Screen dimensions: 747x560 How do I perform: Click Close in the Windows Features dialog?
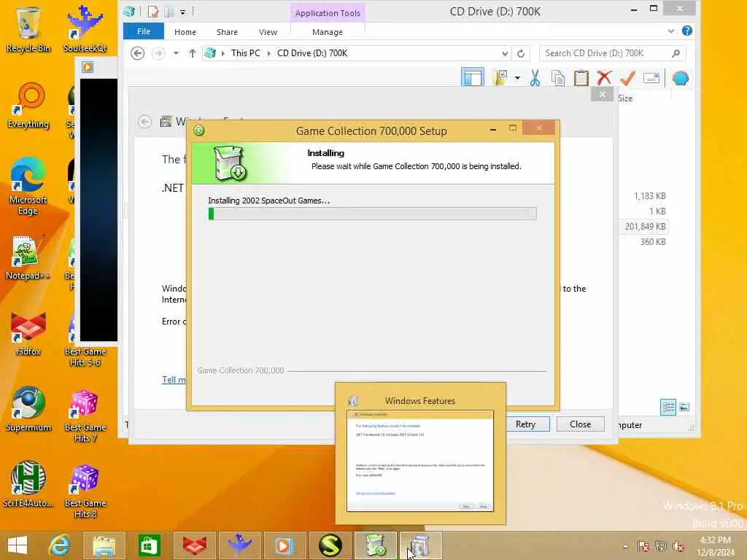coord(580,424)
